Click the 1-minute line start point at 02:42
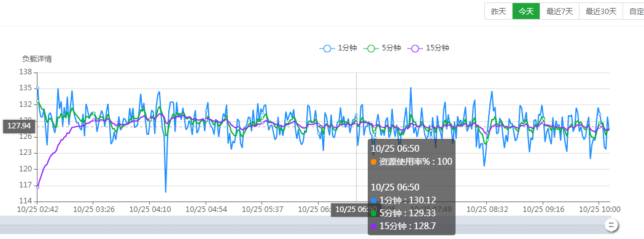This screenshot has width=644, height=239. (x=37, y=88)
